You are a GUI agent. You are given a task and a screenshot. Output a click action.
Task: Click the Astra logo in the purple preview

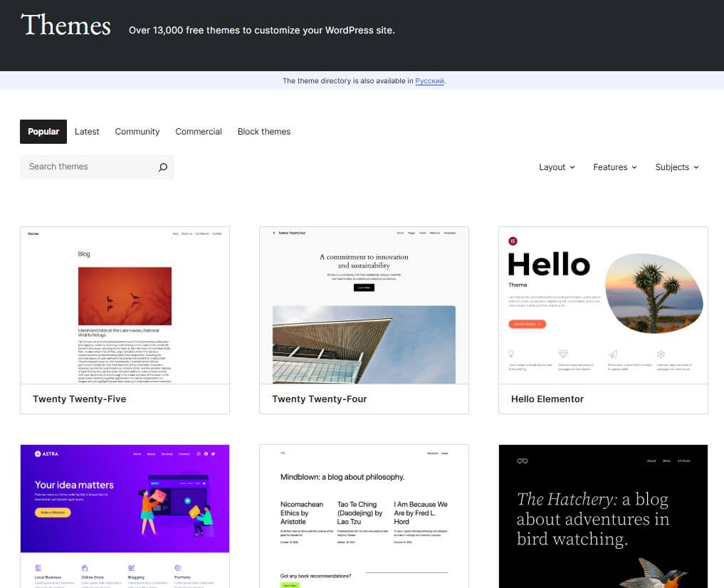coord(47,453)
